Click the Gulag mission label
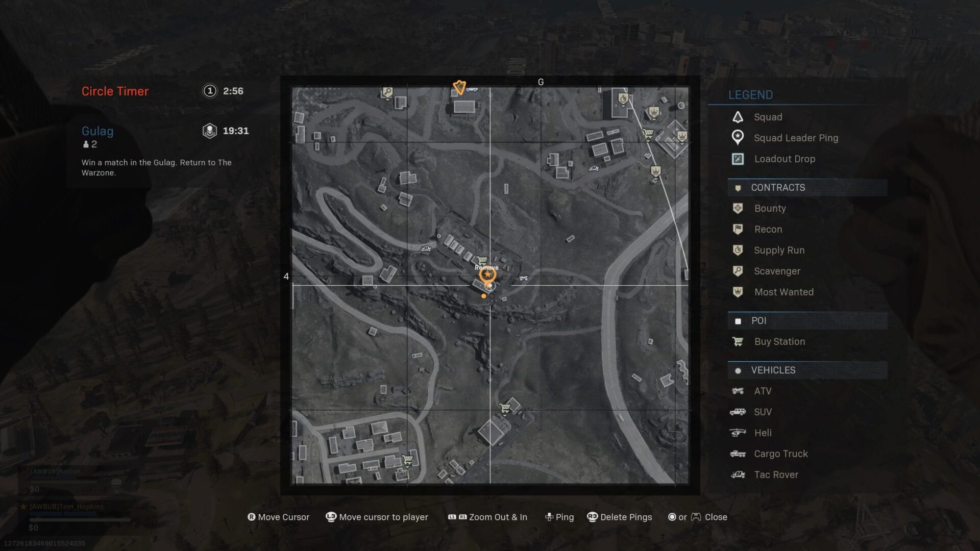 [97, 131]
